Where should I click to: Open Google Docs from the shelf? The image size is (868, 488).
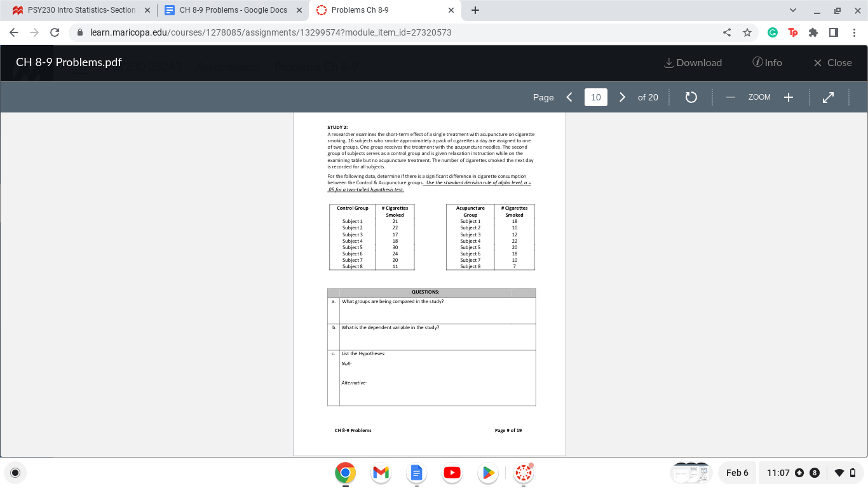416,473
